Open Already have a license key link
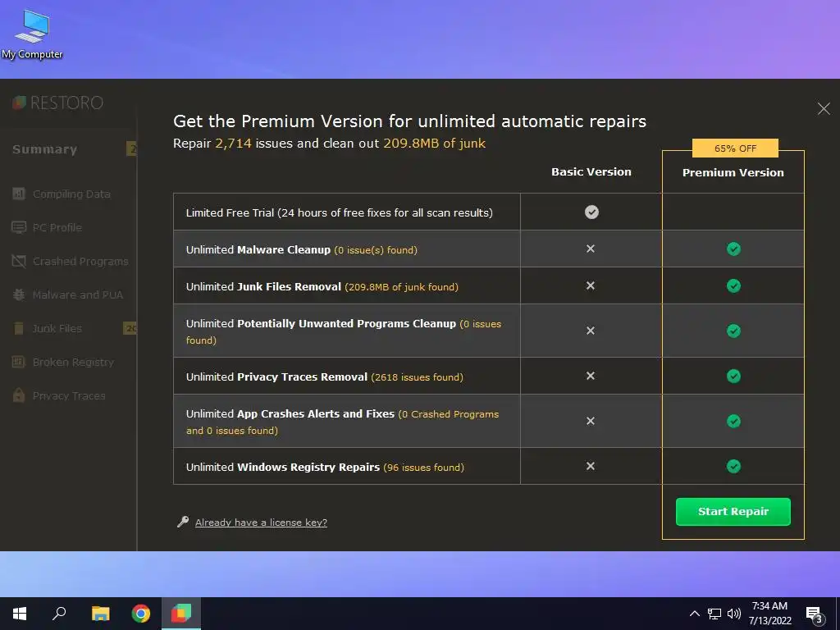840x630 pixels. point(261,523)
